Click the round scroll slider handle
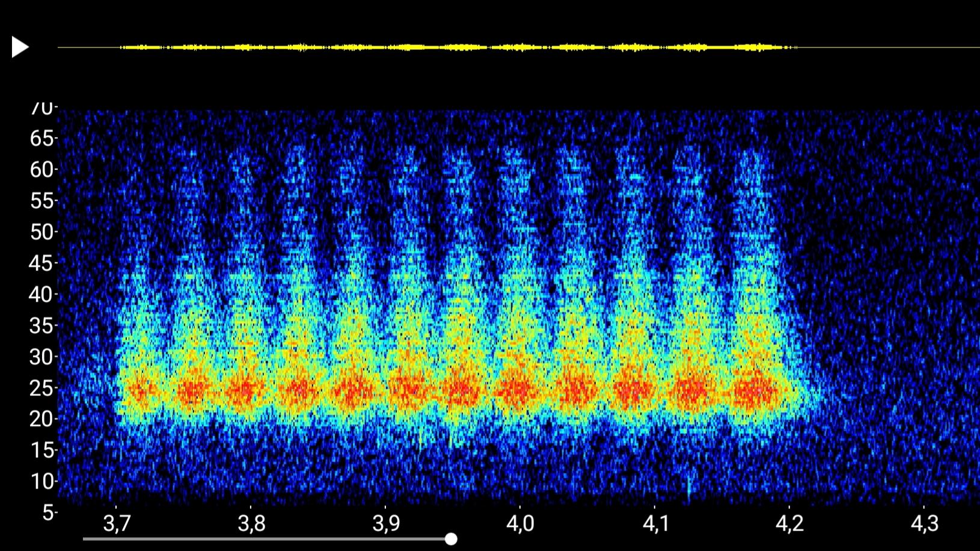Viewport: 980px width, 551px height. point(451,539)
